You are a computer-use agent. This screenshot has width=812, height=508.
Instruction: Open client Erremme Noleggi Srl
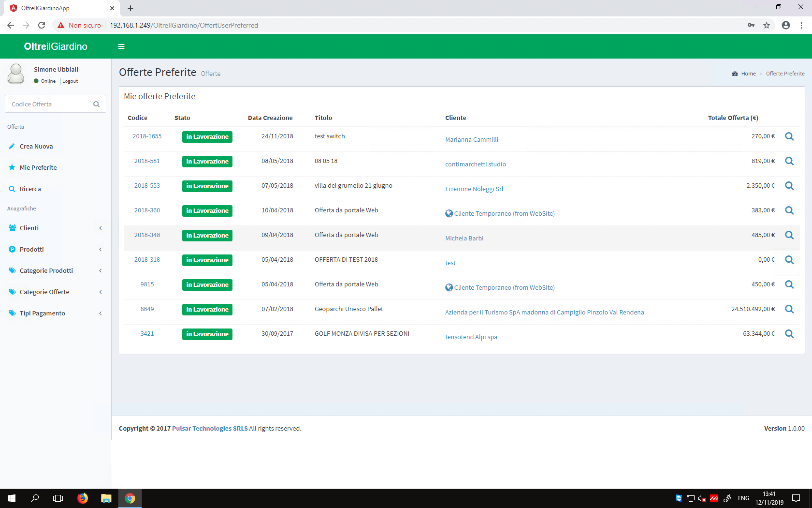474,189
